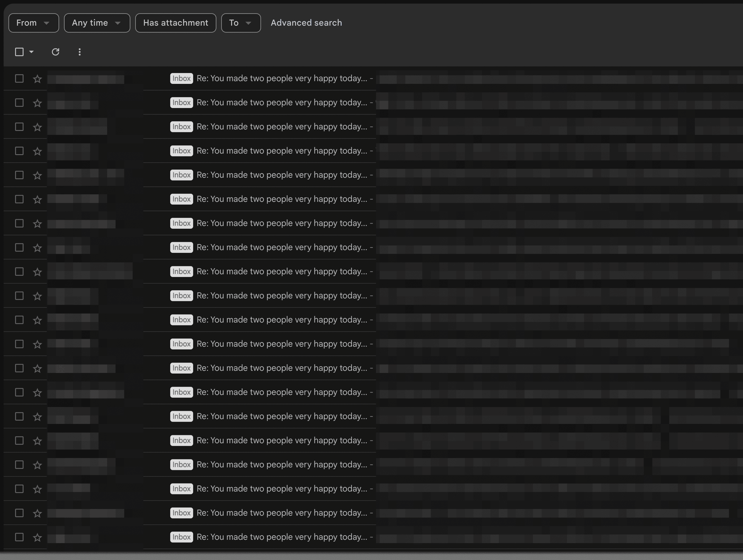
Task: Star the tenth email row
Action: point(37,296)
